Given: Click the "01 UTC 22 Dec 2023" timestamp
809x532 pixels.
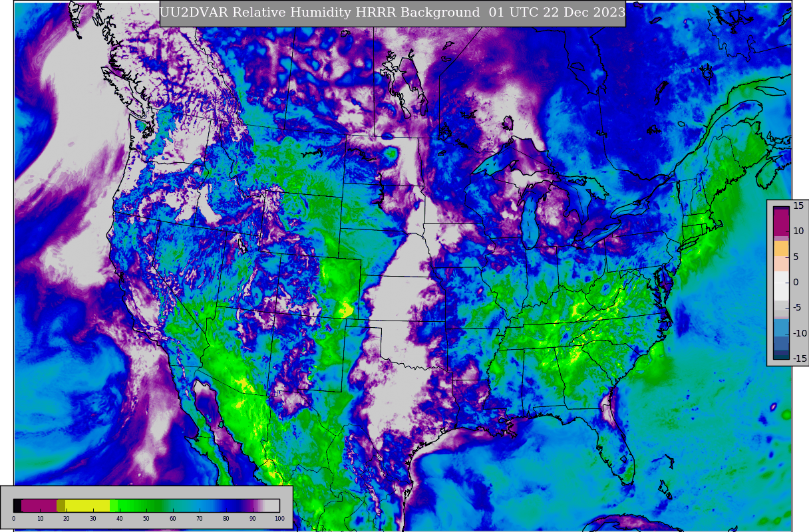Looking at the screenshot, I should 558,13.
